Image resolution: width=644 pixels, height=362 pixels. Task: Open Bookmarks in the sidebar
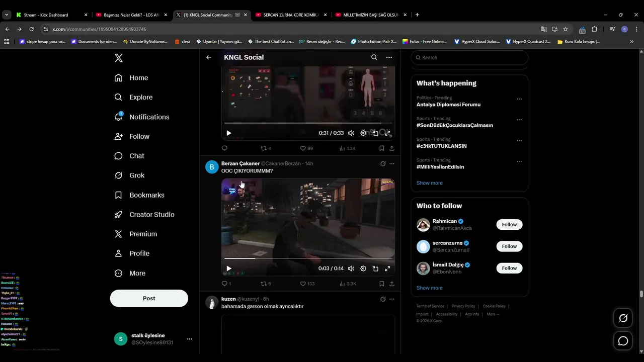pos(139,195)
